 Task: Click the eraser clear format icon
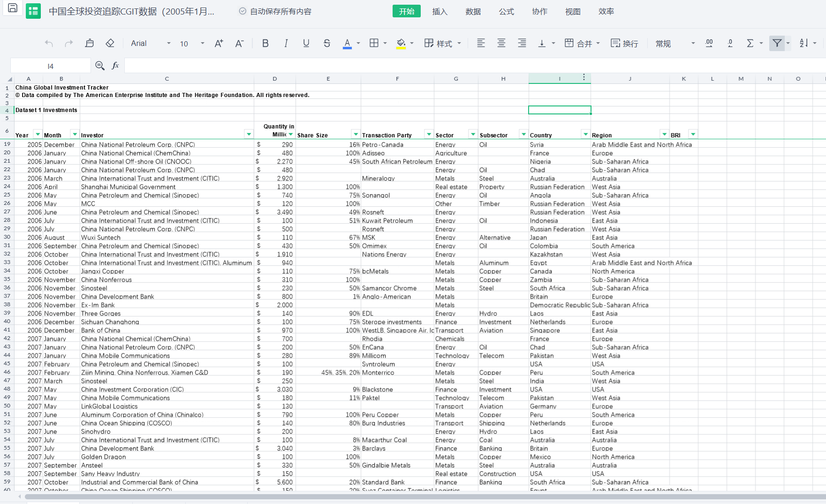click(x=110, y=44)
